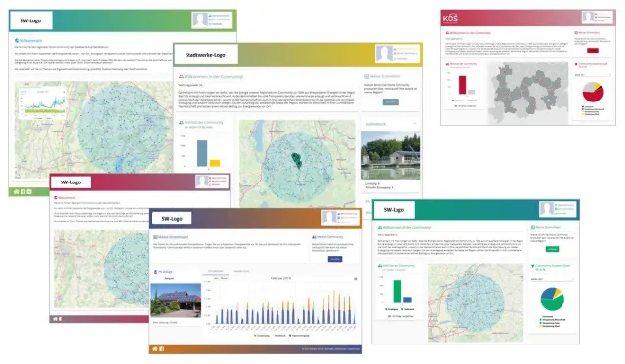
Task: Click the blue bar in the Stadtwerke community chart
Action: [x=202, y=153]
